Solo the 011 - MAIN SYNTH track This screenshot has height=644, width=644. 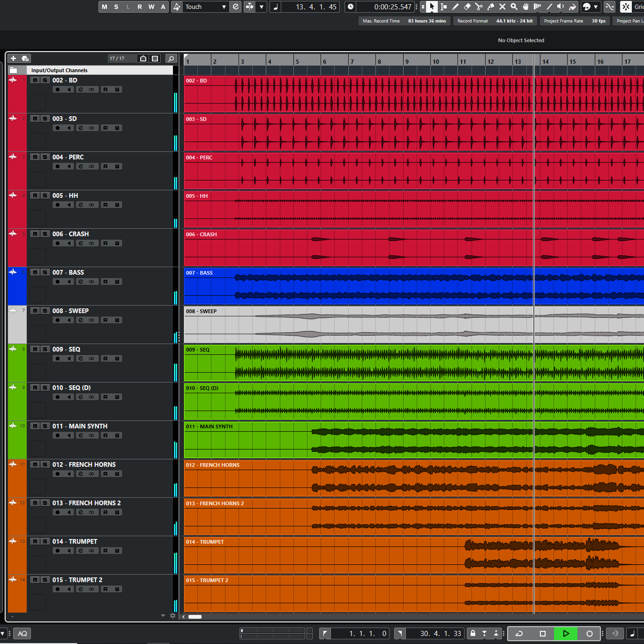45,426
